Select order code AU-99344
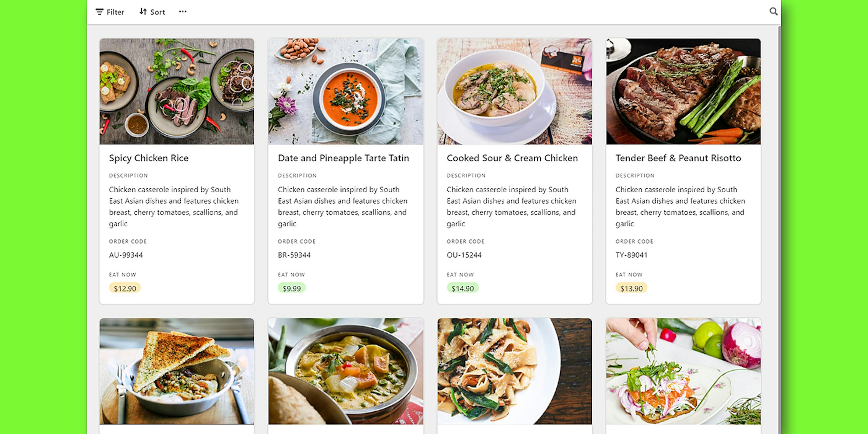 tap(125, 255)
